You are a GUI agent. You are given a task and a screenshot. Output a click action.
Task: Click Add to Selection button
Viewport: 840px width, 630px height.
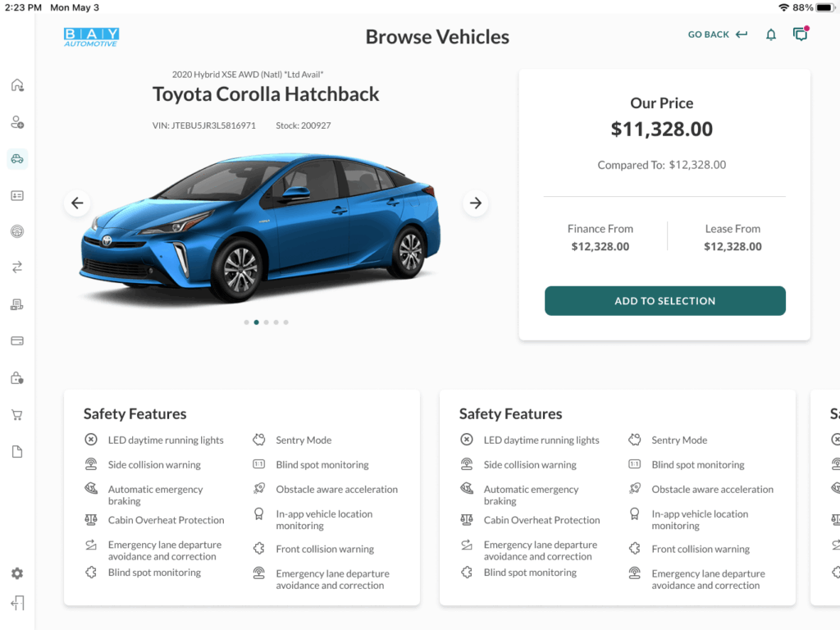(x=664, y=301)
